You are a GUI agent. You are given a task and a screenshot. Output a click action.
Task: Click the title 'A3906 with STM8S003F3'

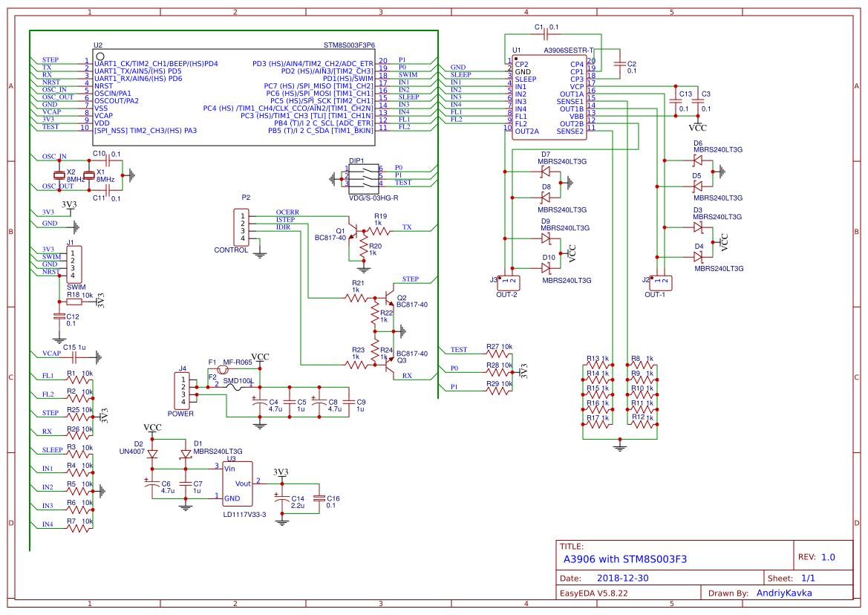click(625, 559)
